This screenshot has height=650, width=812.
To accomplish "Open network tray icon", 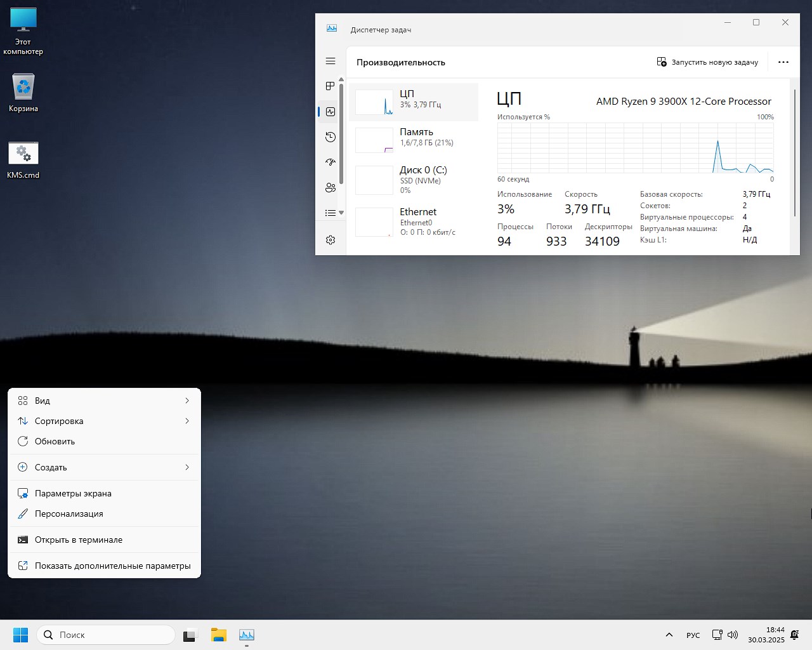I will [x=717, y=635].
